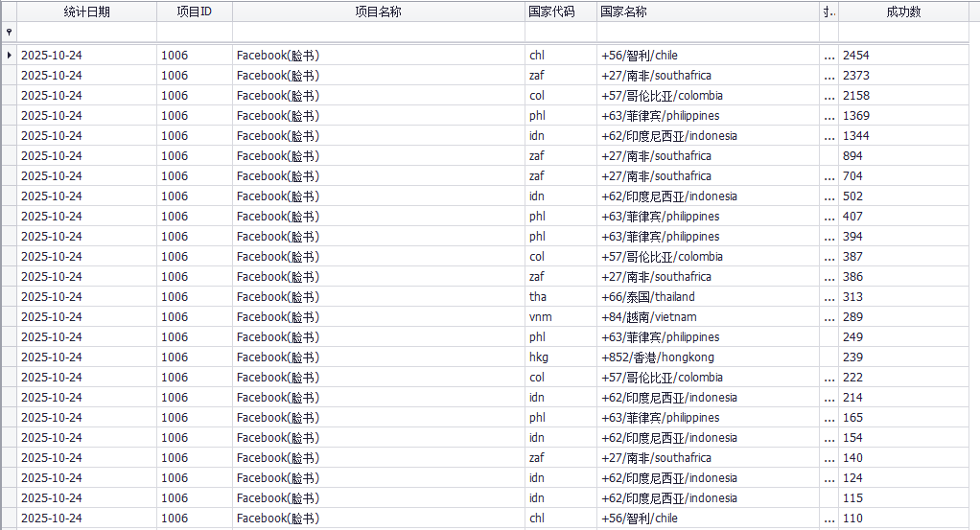
Task: Click the ellipsis button in the chile 2454 row
Action: tap(828, 56)
